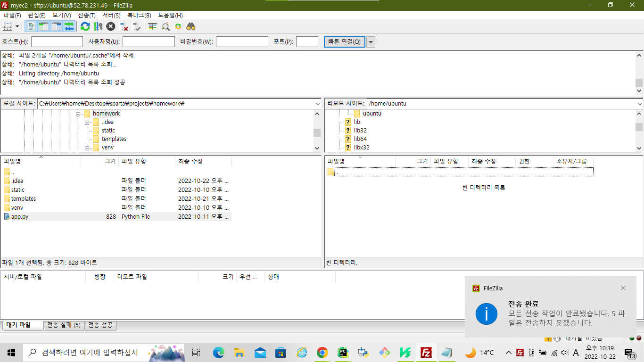Click the 호스트 input field

click(57, 42)
